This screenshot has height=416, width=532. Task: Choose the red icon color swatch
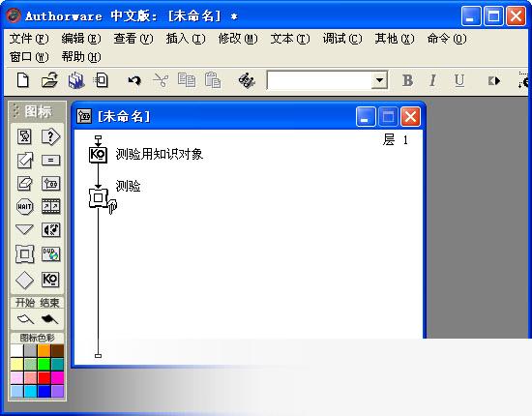(x=44, y=377)
